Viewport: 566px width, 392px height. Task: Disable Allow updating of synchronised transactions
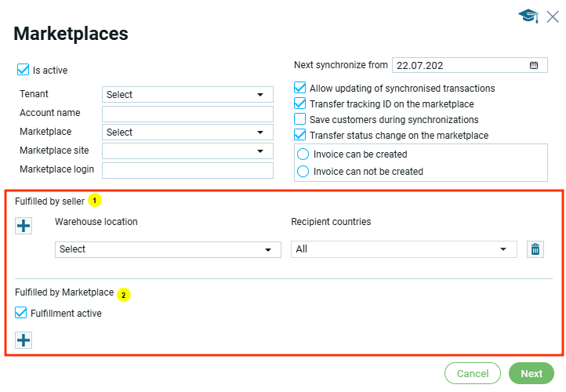(x=299, y=89)
